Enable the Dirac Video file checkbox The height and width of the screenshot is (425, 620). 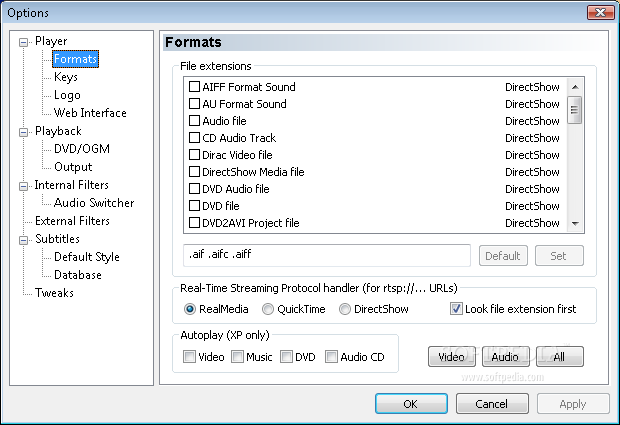(x=194, y=155)
